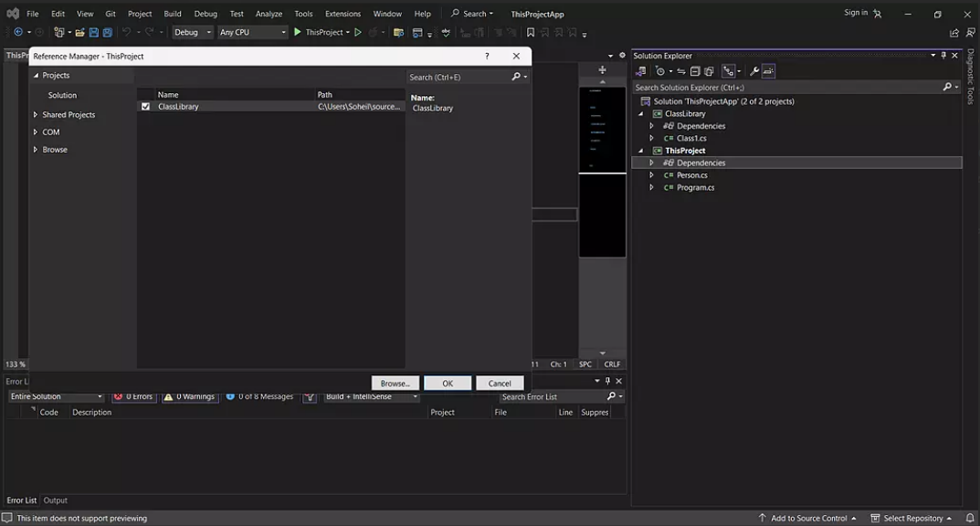Open the Build menu
The image size is (980, 526).
[x=173, y=14]
